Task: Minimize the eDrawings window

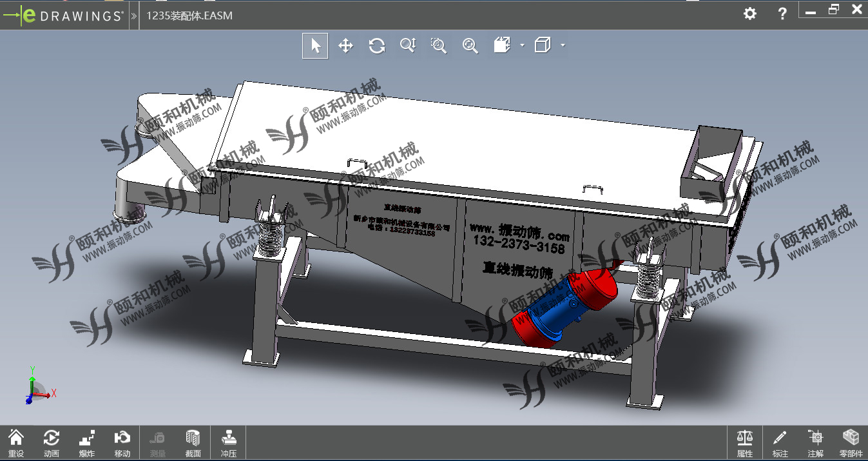Action: click(x=811, y=11)
